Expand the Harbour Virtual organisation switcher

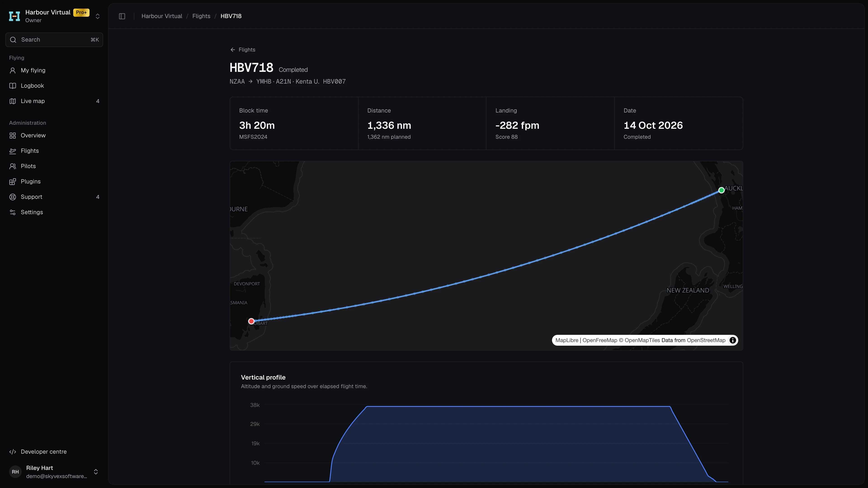98,16
